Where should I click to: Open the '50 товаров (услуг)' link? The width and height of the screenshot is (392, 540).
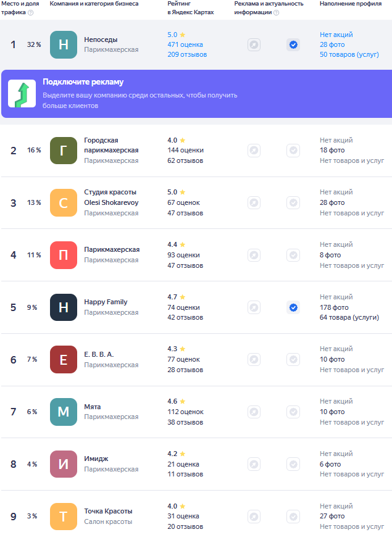point(349,54)
